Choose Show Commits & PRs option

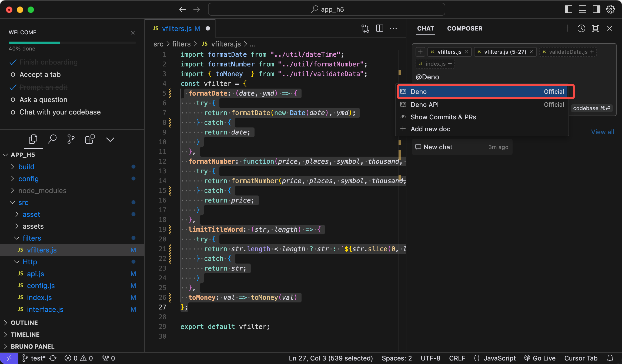tap(482, 117)
